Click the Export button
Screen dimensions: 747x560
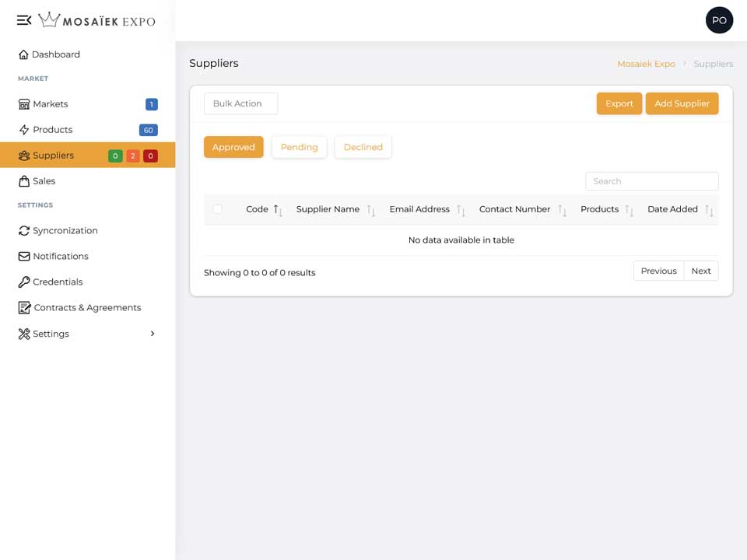tap(619, 103)
